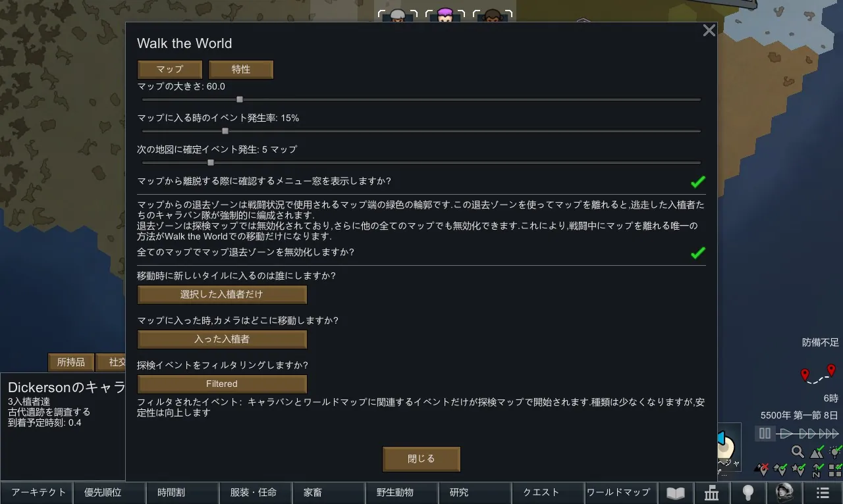The height and width of the screenshot is (504, 843).
Task: Click the 閉じる button
Action: coord(421,459)
